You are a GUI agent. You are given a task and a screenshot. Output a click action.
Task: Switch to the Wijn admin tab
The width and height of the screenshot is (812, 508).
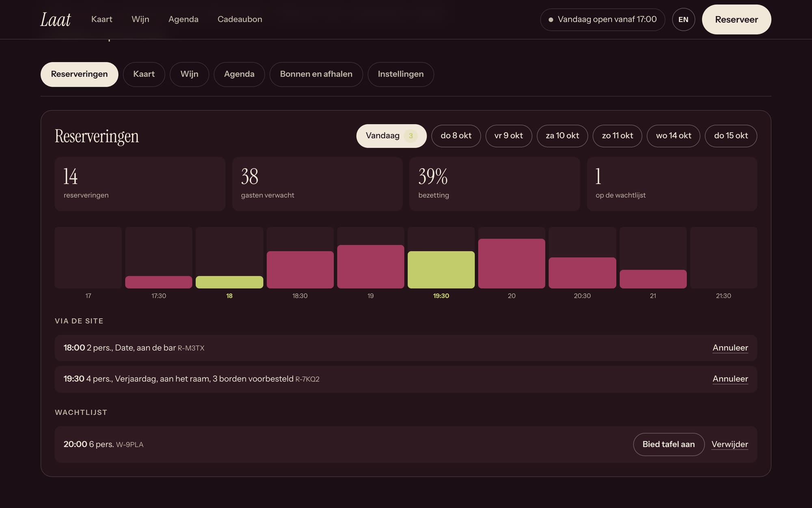[x=189, y=74]
